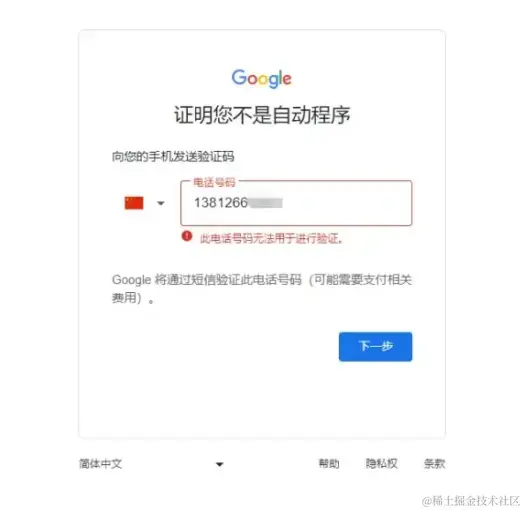The width and height of the screenshot is (524, 511).
Task: Click the 电话号码 field label
Action: (x=214, y=182)
